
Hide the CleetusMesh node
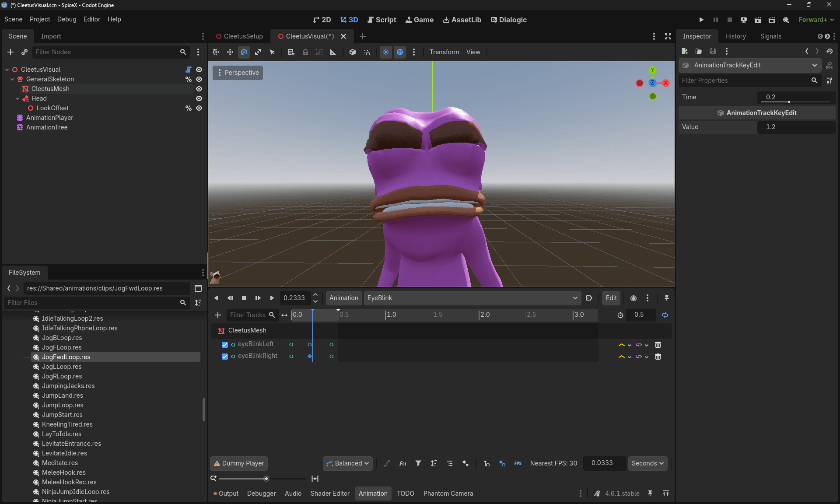199,89
